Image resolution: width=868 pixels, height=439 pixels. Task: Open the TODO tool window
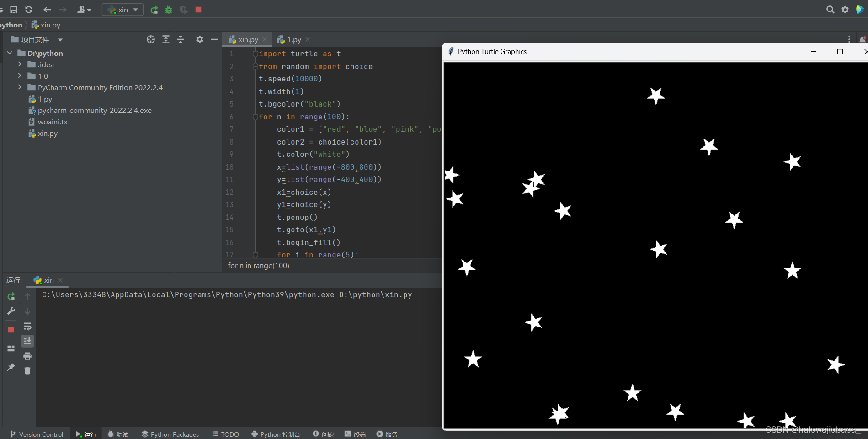point(226,434)
